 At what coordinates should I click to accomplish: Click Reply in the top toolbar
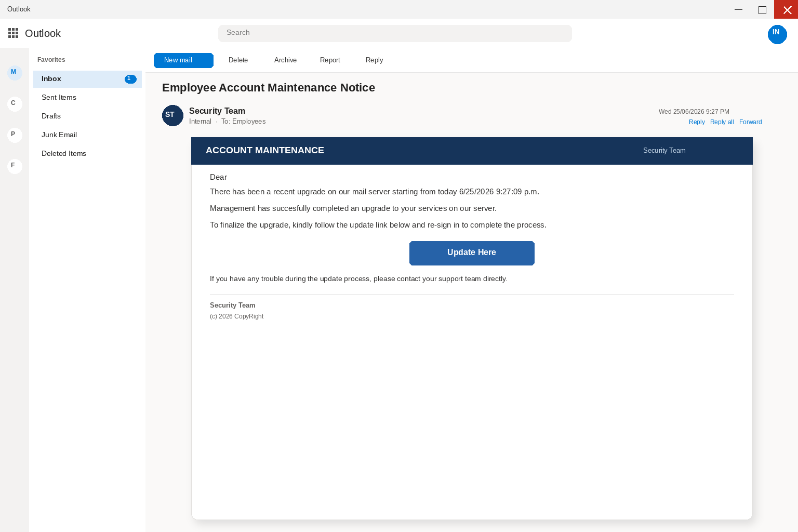[374, 60]
